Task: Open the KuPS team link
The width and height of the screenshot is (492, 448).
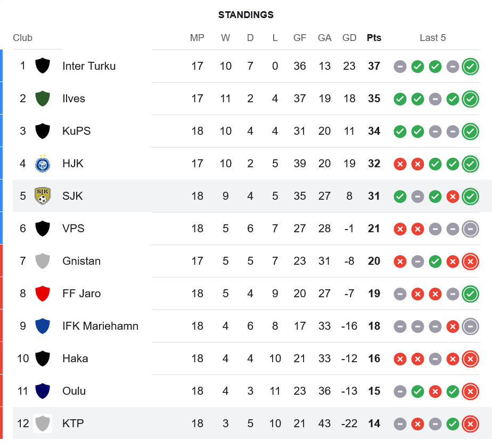Action: pos(76,131)
